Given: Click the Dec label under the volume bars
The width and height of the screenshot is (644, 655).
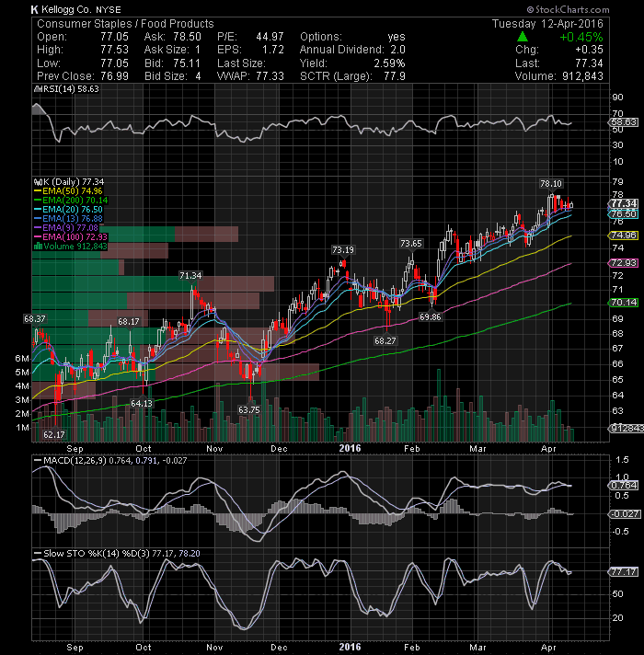Looking at the screenshot, I should tap(279, 449).
